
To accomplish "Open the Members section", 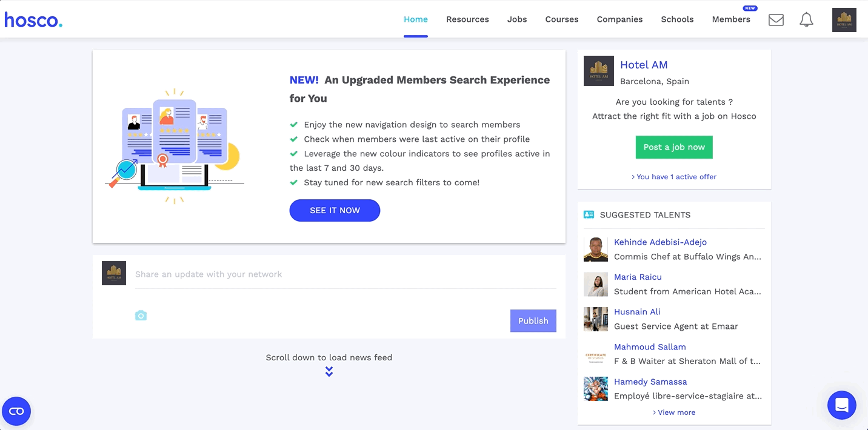I will 731,19.
